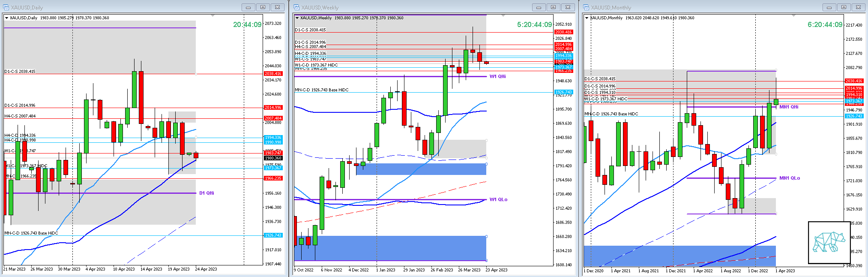This screenshot has height=277, width=868.
Task: Open the dropdown arrow beside XAUUSD,Weekly quote line
Action: (x=297, y=18)
